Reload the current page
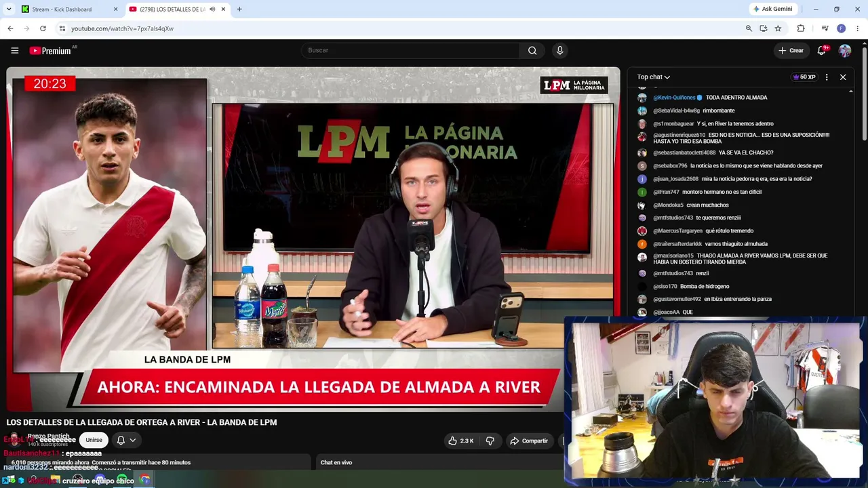Viewport: 868px width, 488px height. (43, 28)
